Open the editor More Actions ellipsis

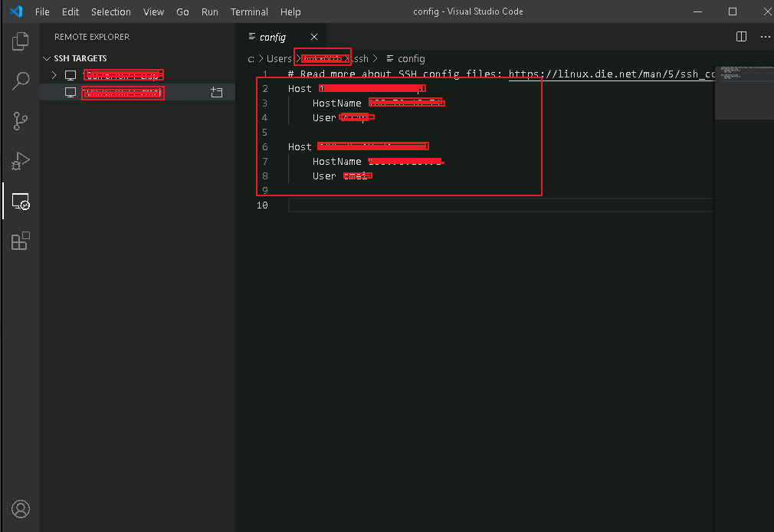pos(765,37)
